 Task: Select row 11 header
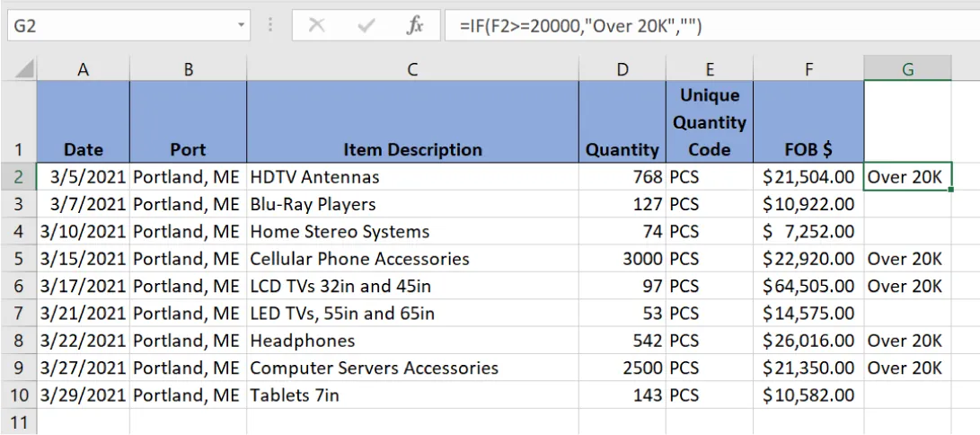click(x=19, y=422)
